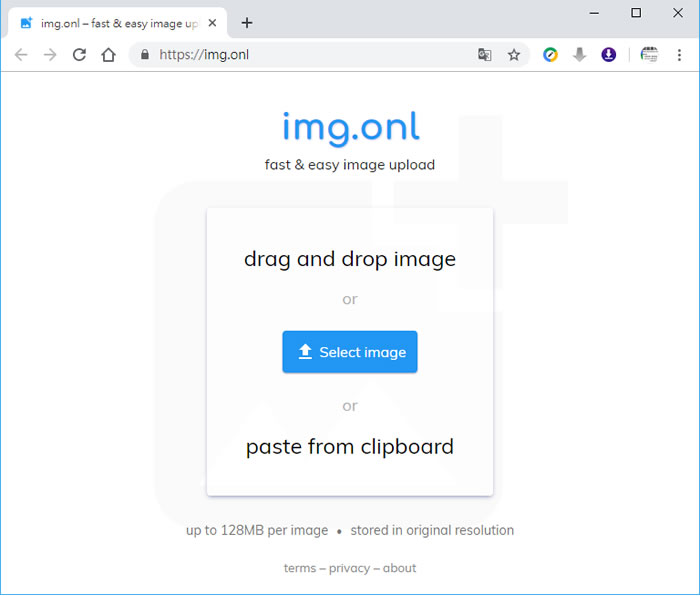Go to the browser home page
The height and width of the screenshot is (596, 700).
click(108, 55)
